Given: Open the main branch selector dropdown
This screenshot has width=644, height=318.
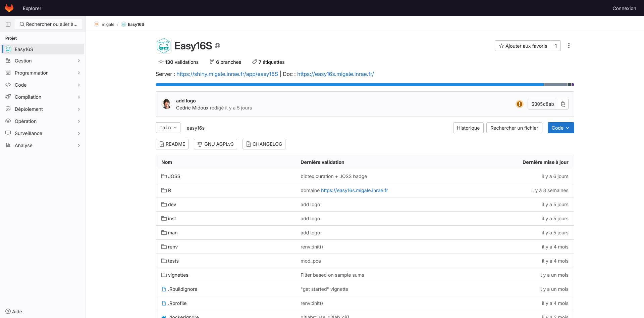Looking at the screenshot, I should point(168,128).
